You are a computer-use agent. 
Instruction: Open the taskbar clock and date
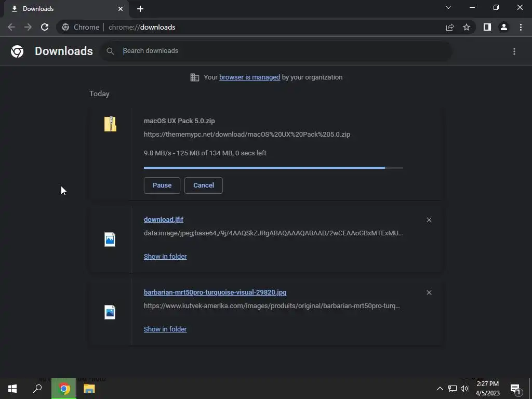point(487,389)
